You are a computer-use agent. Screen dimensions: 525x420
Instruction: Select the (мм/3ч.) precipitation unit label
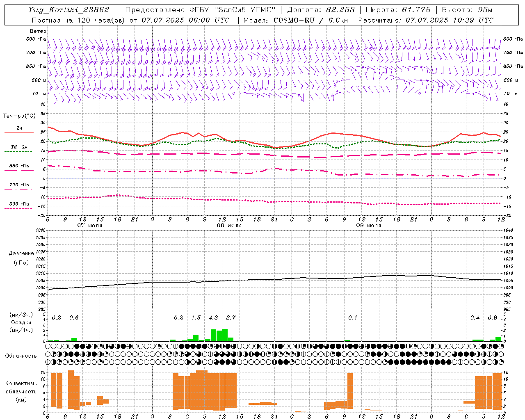point(21,315)
